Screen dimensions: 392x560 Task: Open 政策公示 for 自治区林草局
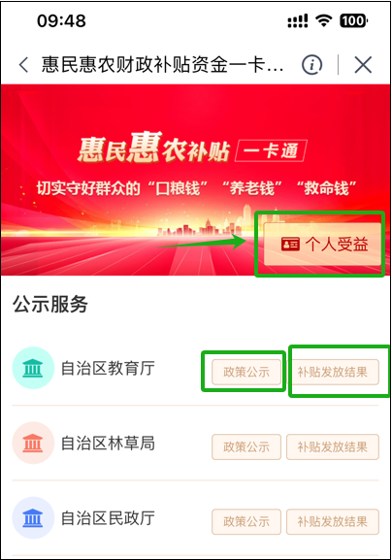[x=246, y=446]
